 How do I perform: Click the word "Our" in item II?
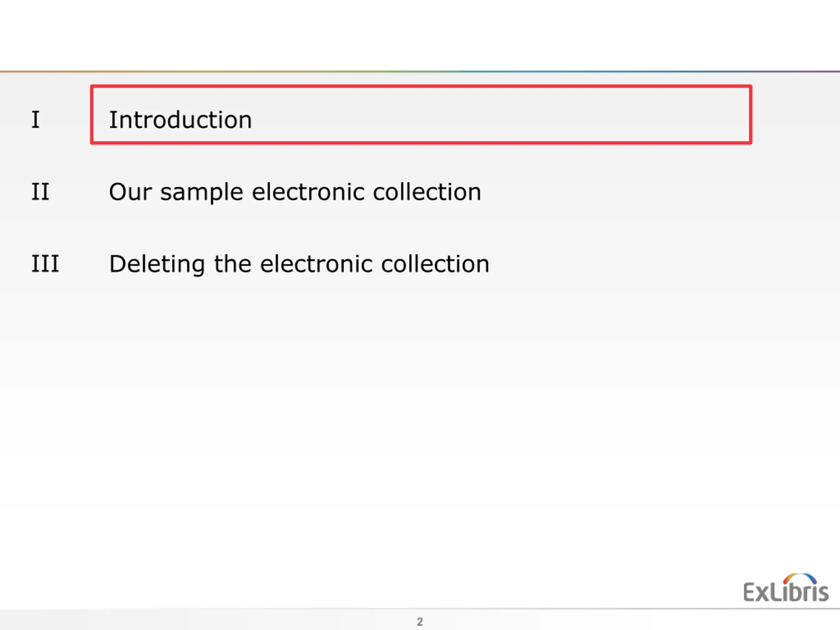pyautogui.click(x=130, y=192)
